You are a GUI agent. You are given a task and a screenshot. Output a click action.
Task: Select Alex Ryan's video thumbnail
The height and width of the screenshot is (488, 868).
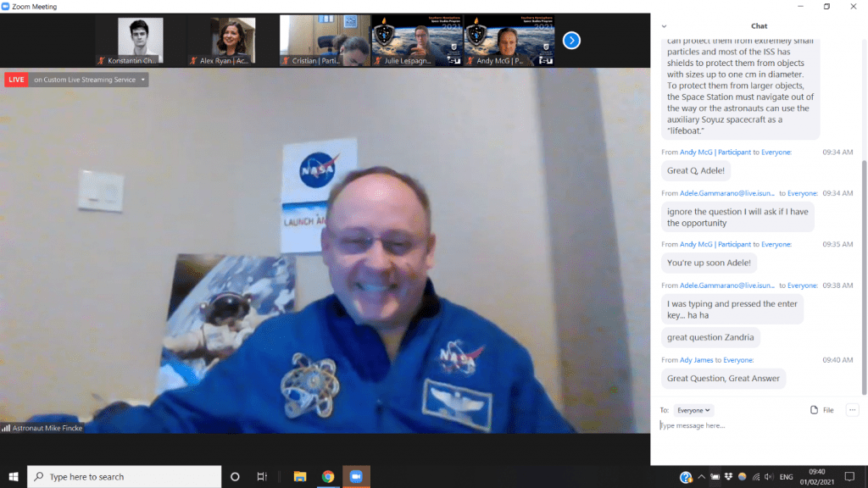(x=232, y=40)
